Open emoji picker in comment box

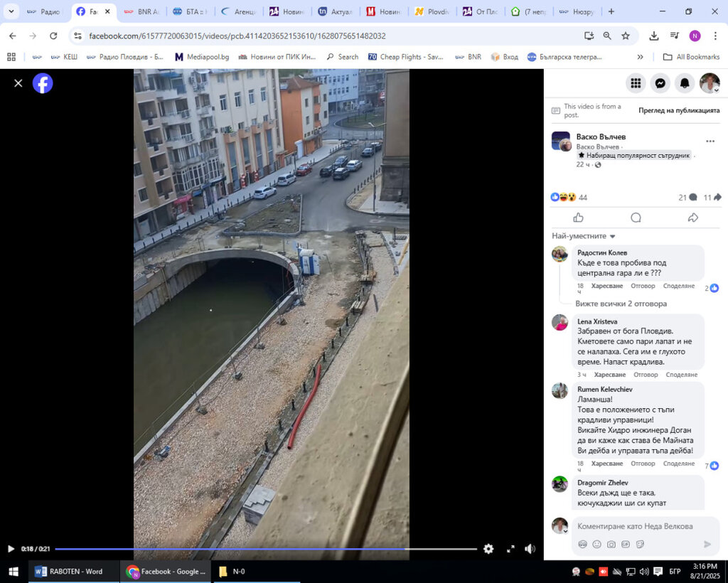[596, 544]
